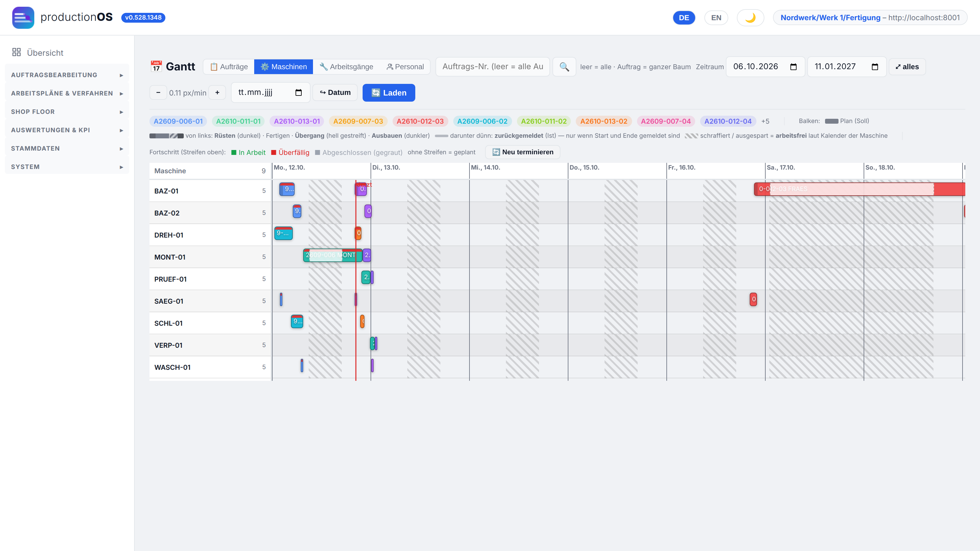Image resolution: width=980 pixels, height=551 pixels.
Task: Toggle order chip A2609-007-03
Action: pos(358,121)
